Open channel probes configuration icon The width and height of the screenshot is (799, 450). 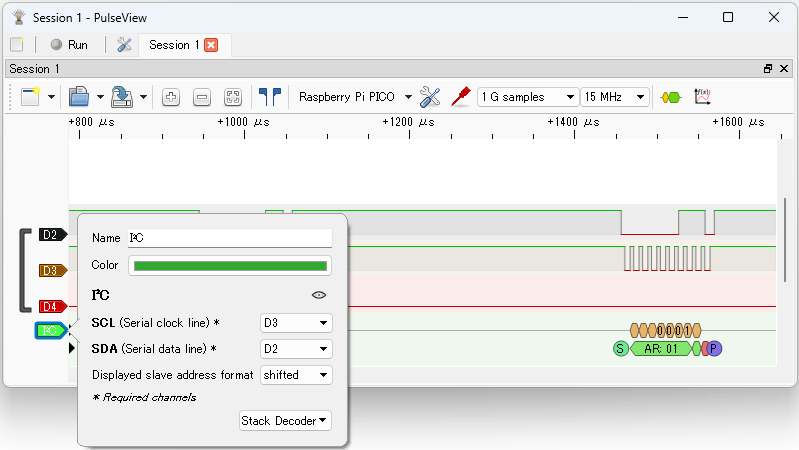(461, 97)
